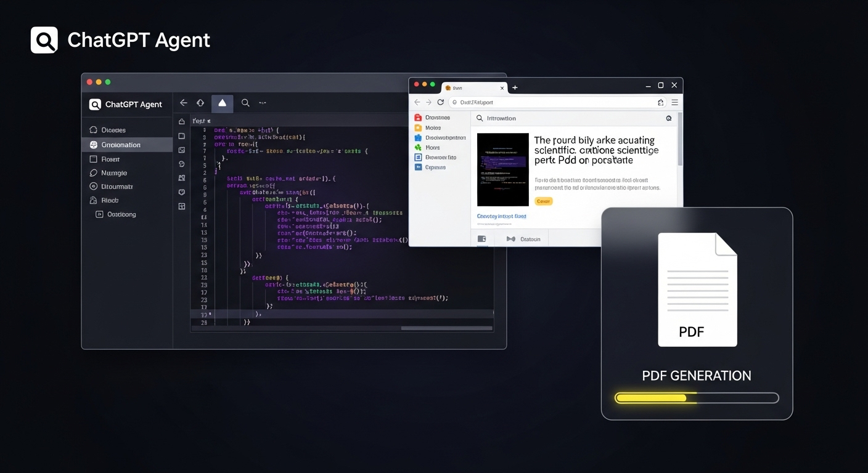
Task: Open the 'Rieob' sidebar item
Action: click(x=127, y=200)
